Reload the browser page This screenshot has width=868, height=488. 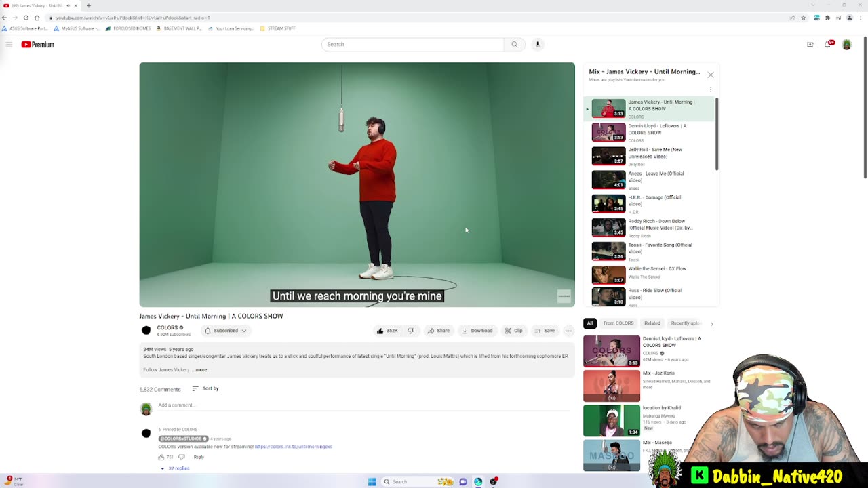click(26, 18)
